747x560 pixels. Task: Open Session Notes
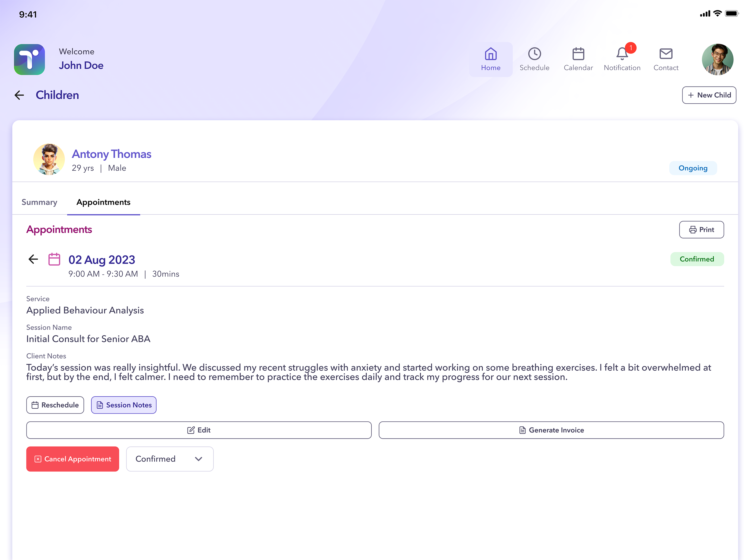click(124, 405)
